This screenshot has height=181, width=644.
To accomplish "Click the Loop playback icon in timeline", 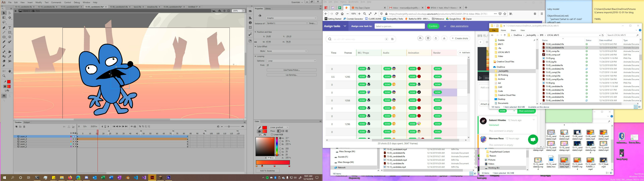I will (135, 127).
